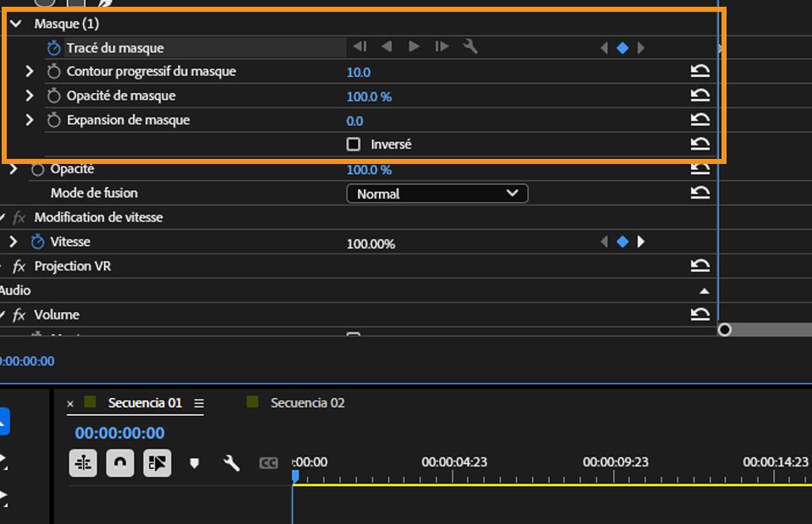Edit Opacité value 100.0 %
812x524 pixels.
370,170
